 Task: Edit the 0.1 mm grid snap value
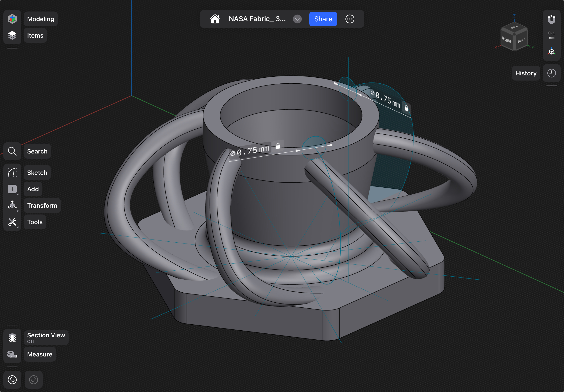click(x=551, y=35)
